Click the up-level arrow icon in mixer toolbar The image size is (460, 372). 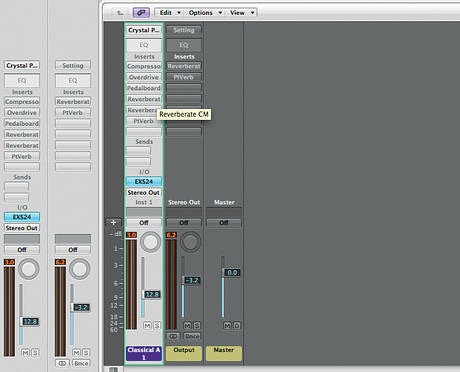(120, 13)
